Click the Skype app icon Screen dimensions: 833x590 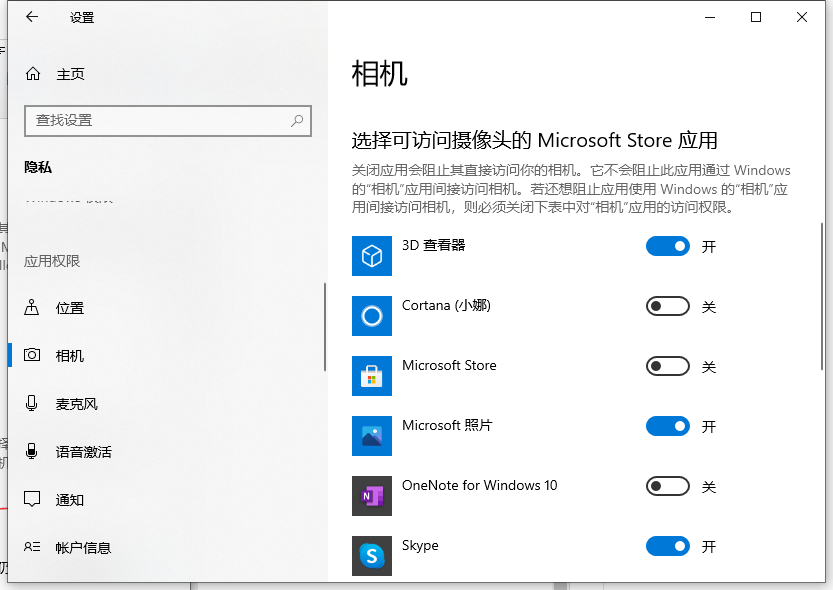[372, 555]
